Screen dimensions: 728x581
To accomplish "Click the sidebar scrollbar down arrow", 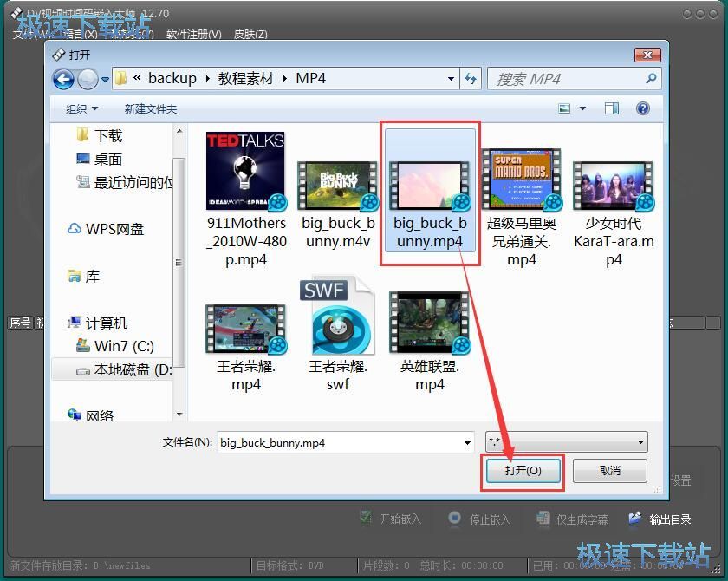I will point(179,414).
